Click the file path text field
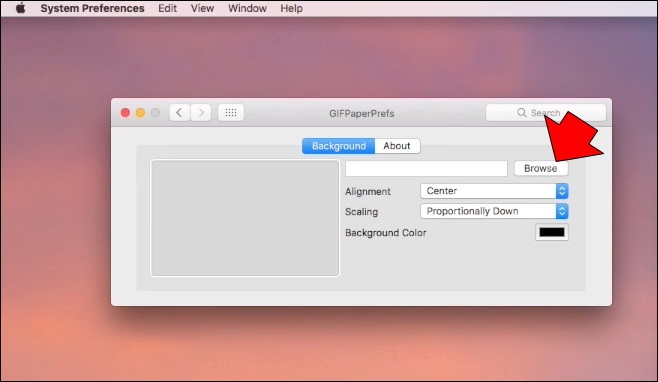This screenshot has height=382, width=658. tap(426, 168)
